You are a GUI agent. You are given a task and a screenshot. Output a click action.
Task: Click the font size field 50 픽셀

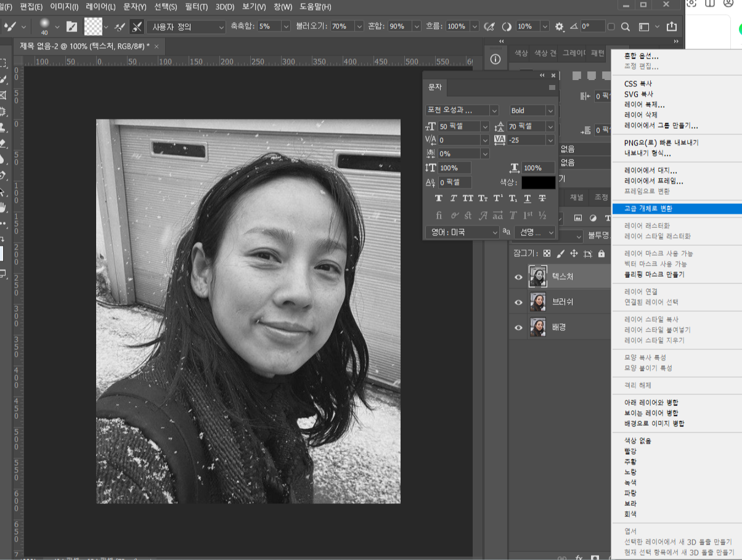click(459, 126)
